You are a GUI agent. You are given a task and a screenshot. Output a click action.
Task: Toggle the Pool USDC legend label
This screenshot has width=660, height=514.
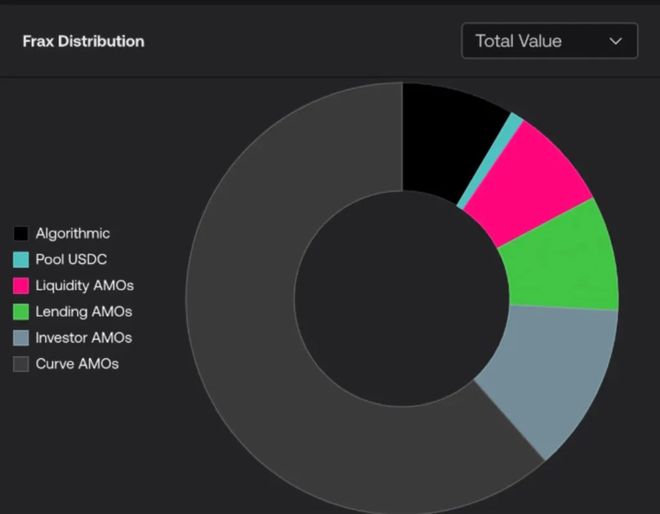71,260
